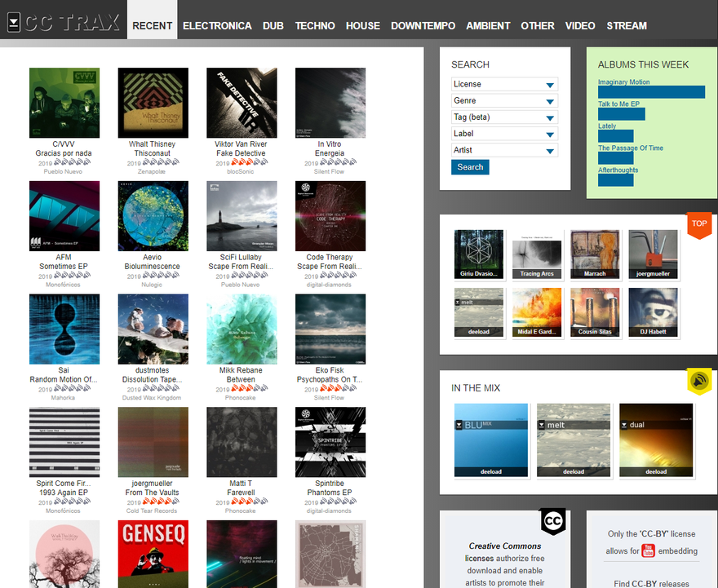The image size is (718, 588).
Task: Expand the Genre dropdown
Action: tap(504, 100)
